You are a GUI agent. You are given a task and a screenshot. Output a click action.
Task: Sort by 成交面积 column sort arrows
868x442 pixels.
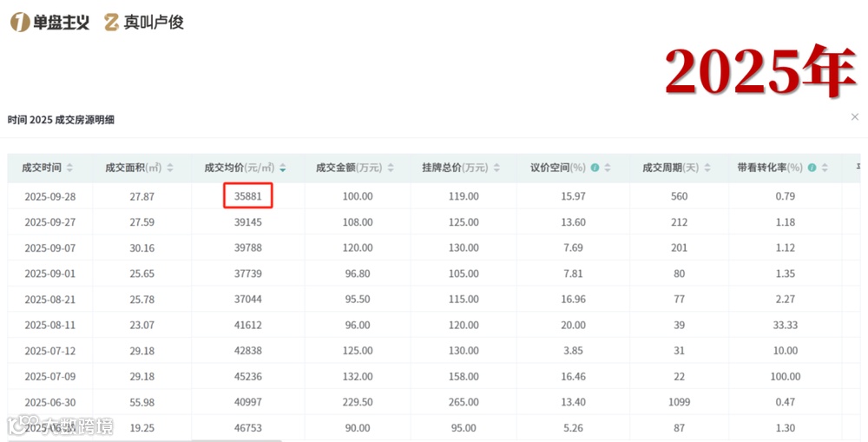coord(170,168)
